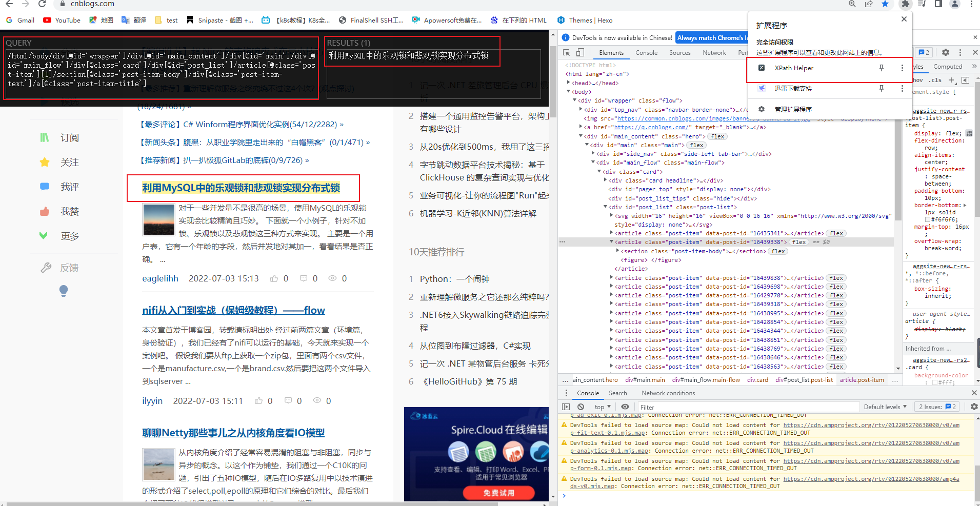Screen dimensions: 980x506
Task: Switch to the Console tab in DevTools
Action: (646, 53)
